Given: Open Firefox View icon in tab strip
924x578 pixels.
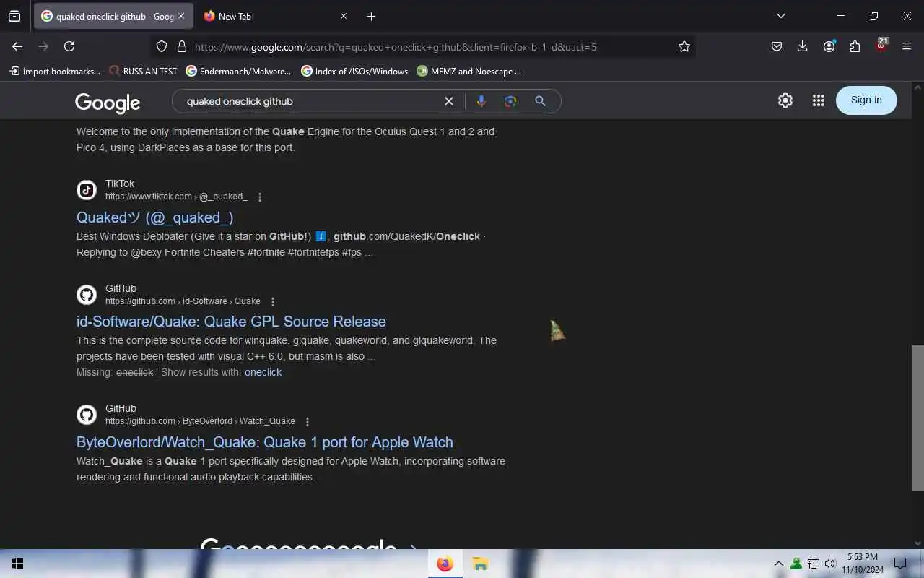Looking at the screenshot, I should (14, 16).
